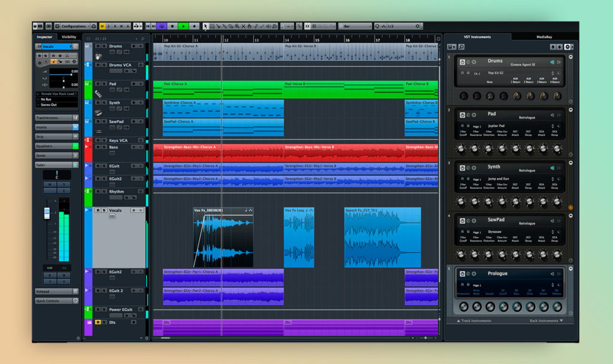Screen dimensions: 613x364
Task: Open the Bar grid type dropdown
Action: click(355, 26)
